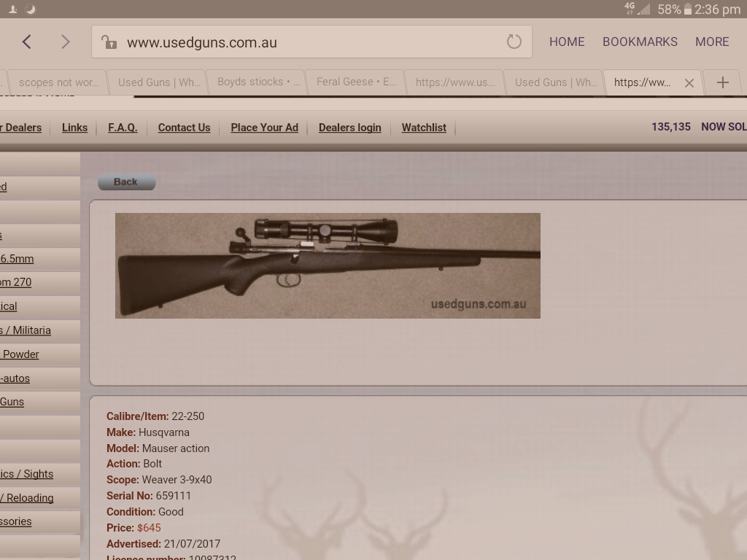The image size is (747, 560).
Task: Open the Place Your Ad link
Action: tap(264, 128)
